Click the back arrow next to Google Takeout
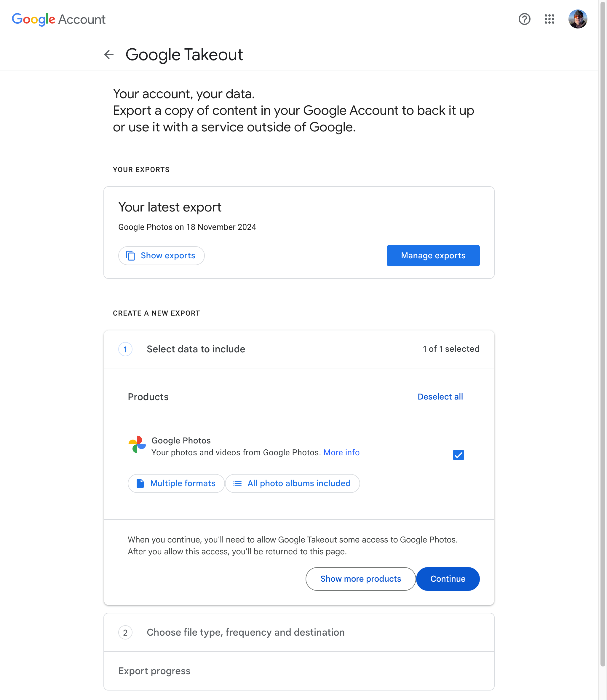The image size is (607, 700). [x=109, y=55]
